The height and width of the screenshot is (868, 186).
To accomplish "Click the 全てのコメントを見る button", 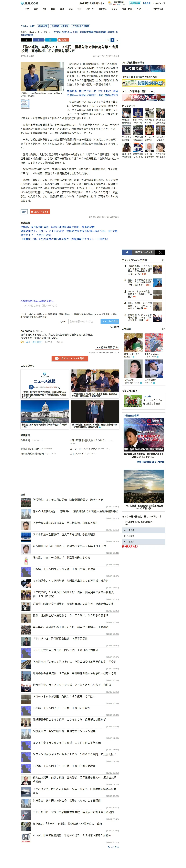I will 70,358.
